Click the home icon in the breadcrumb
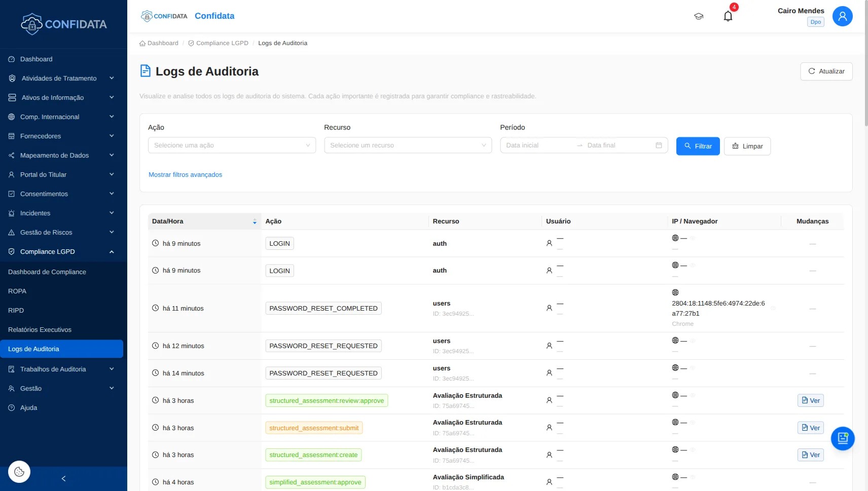The width and height of the screenshot is (868, 491). coord(142,43)
